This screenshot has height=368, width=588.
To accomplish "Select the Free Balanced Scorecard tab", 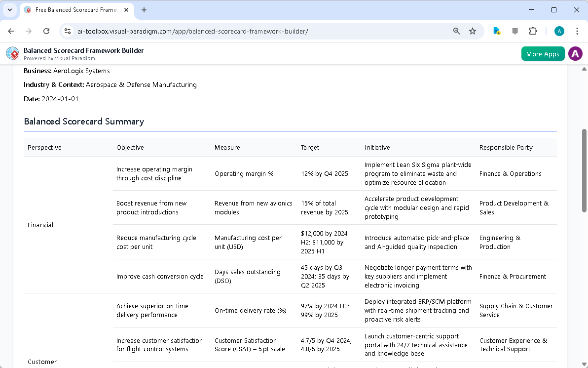I will (x=74, y=10).
